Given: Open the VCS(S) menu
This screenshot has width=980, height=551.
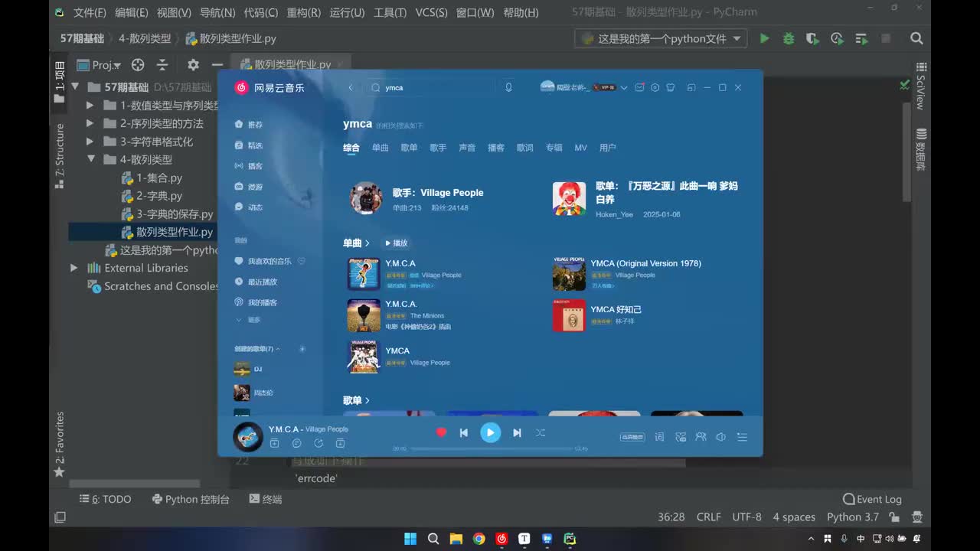Looking at the screenshot, I should [x=432, y=12].
